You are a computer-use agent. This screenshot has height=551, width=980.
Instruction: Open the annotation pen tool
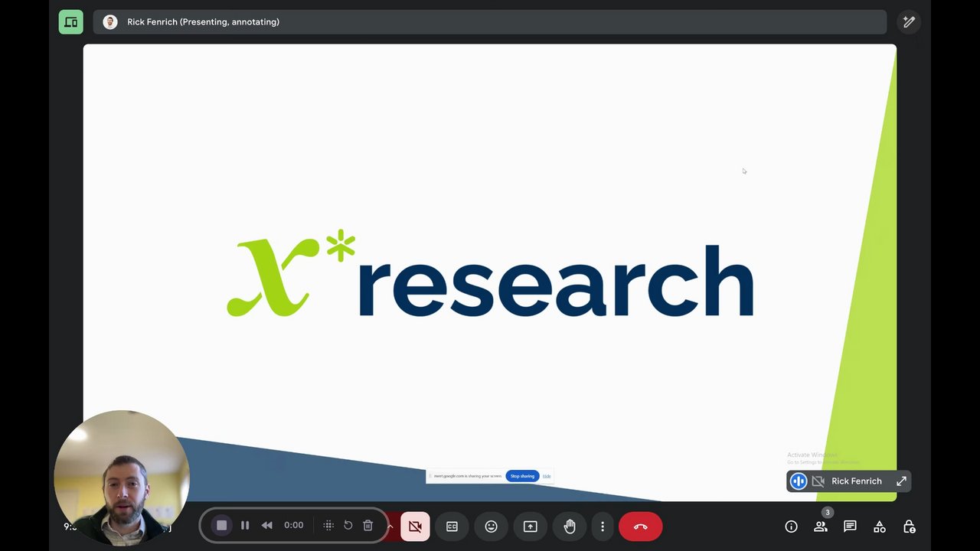(x=909, y=22)
